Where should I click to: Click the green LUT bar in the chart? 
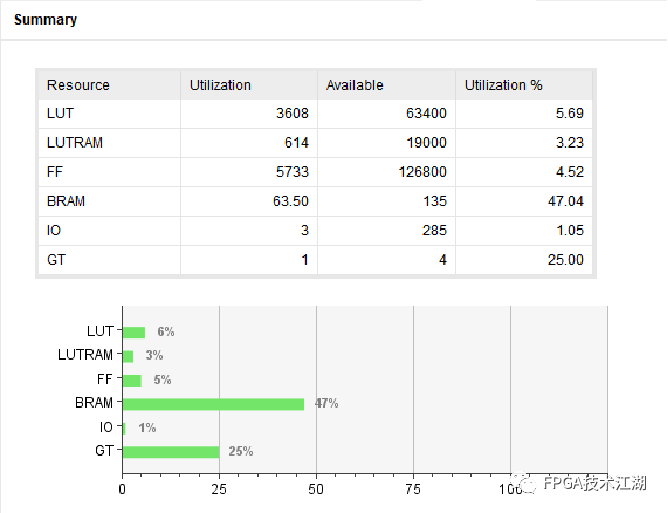(x=133, y=332)
